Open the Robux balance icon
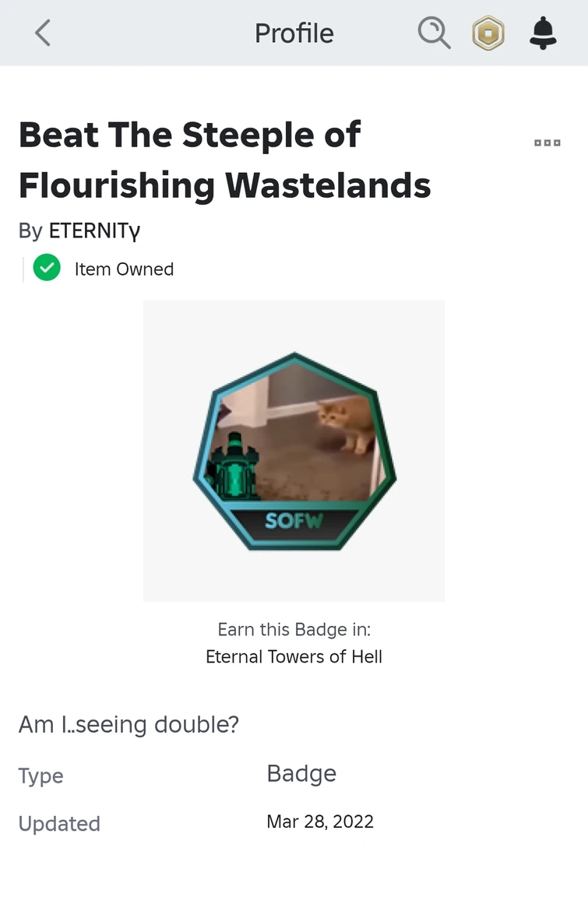This screenshot has width=588, height=904. coord(488,33)
